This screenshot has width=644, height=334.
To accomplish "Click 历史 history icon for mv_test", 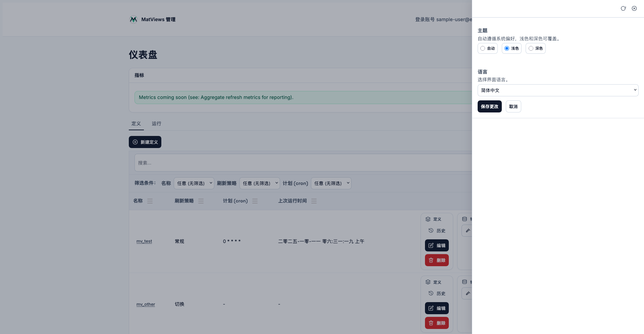I will tap(431, 231).
